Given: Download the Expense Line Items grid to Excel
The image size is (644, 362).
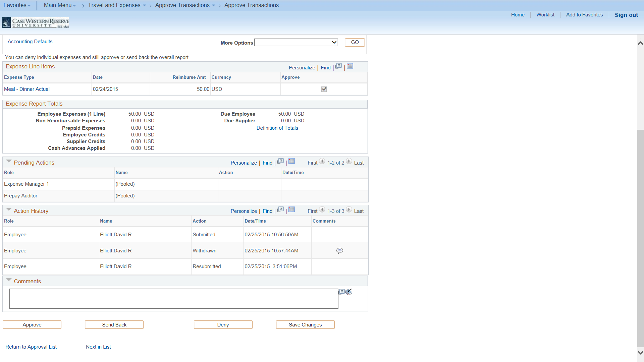Looking at the screenshot, I should [x=350, y=66].
